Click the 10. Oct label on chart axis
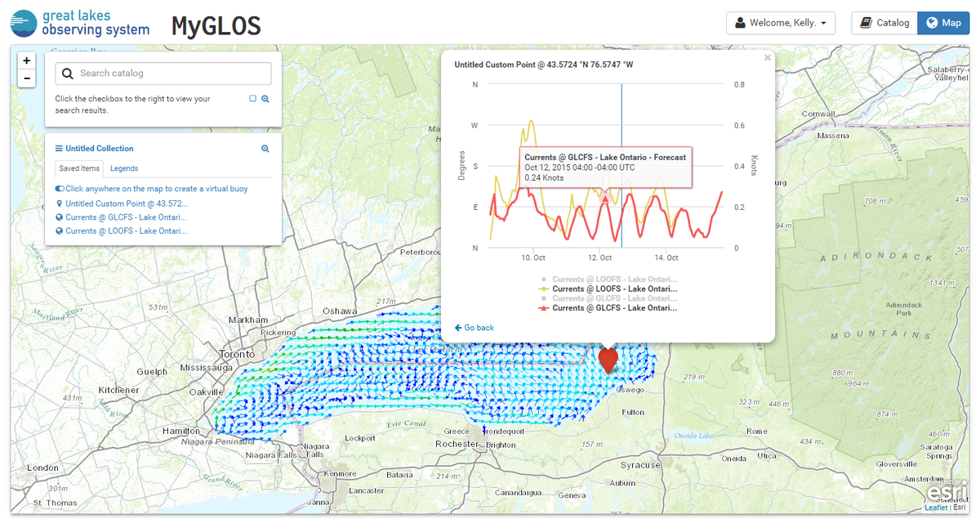This screenshot has width=980, height=528. [533, 258]
